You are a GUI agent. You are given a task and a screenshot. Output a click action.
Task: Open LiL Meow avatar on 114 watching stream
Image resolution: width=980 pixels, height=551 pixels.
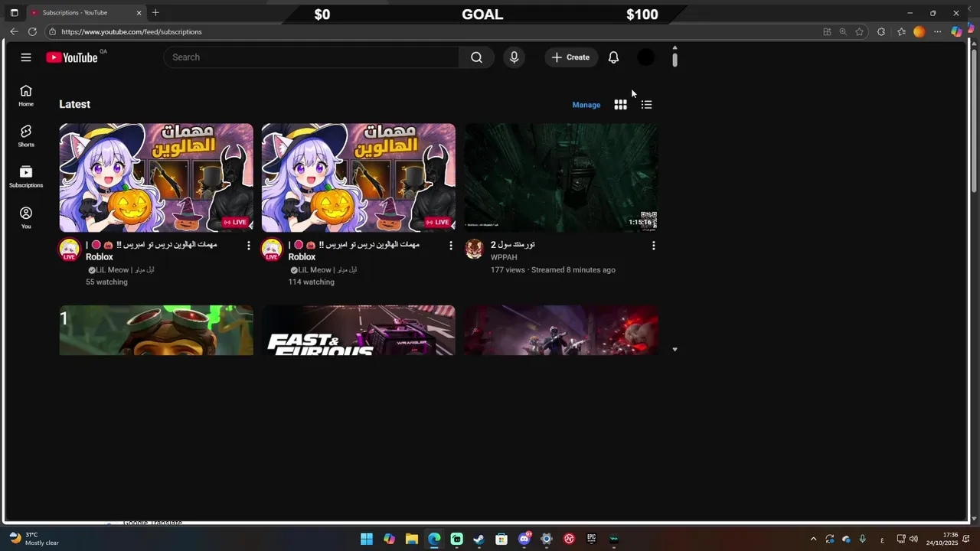[272, 249]
